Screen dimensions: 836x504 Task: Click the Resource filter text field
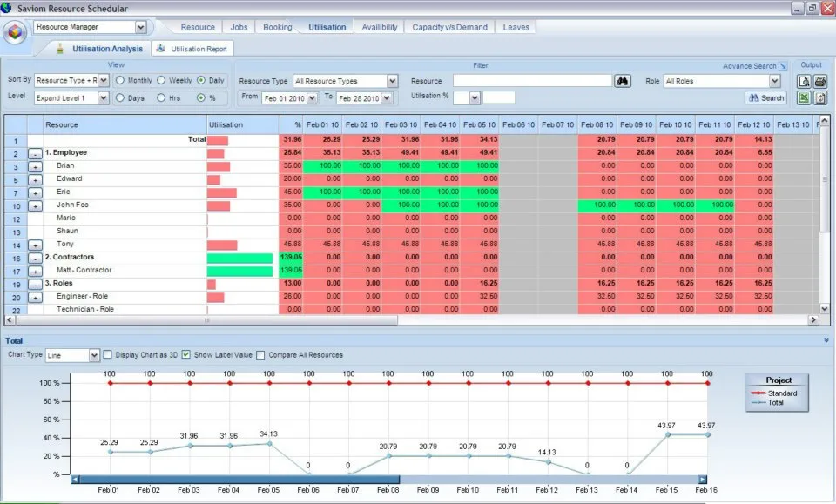click(532, 80)
